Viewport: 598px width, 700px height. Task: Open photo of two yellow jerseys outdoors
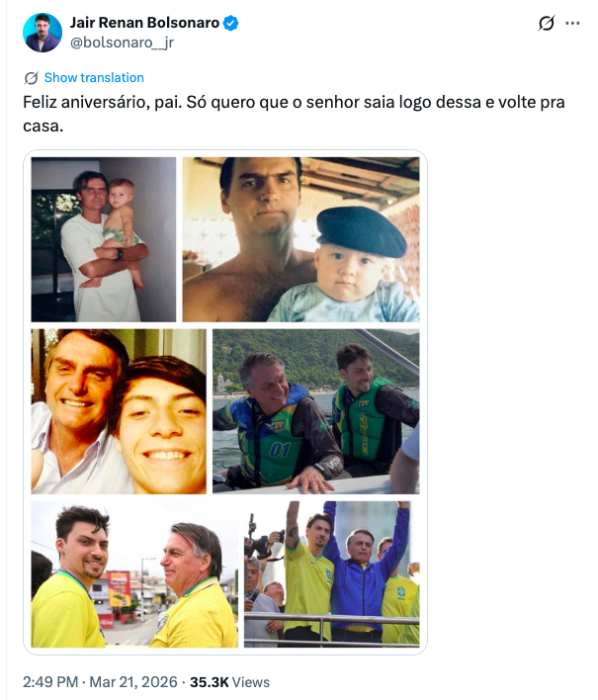pos(134,574)
